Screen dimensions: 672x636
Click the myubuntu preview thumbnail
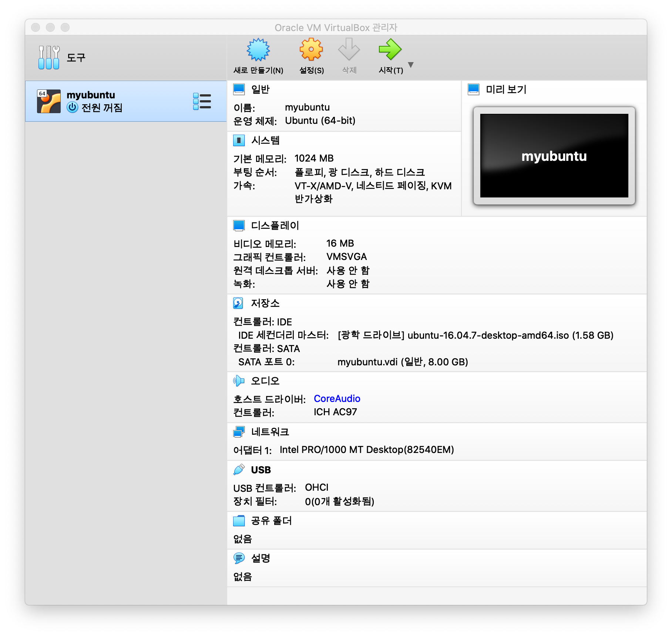554,156
